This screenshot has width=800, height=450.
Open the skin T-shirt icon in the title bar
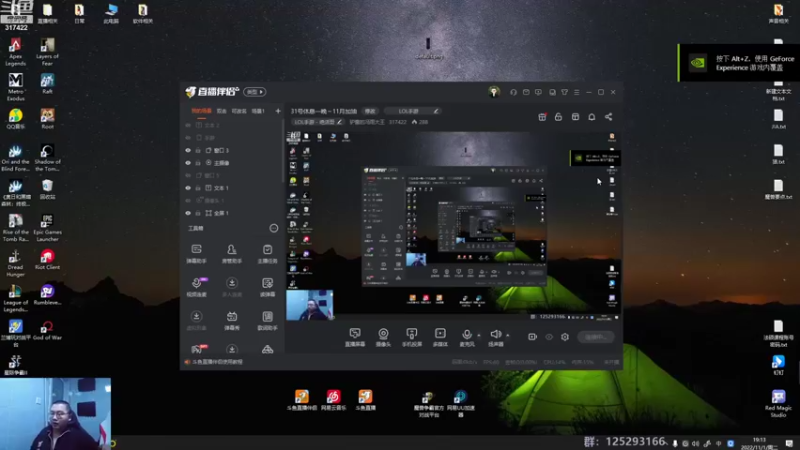click(564, 92)
